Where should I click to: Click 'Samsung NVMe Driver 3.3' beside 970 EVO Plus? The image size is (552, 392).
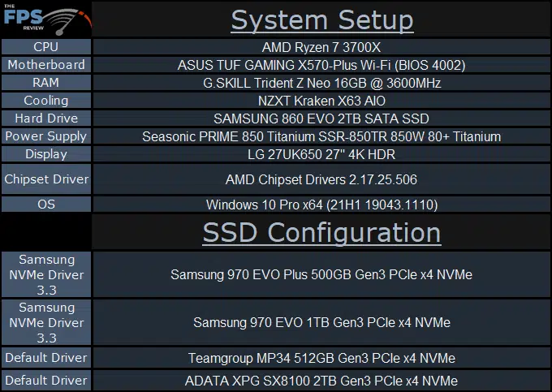coord(46,274)
